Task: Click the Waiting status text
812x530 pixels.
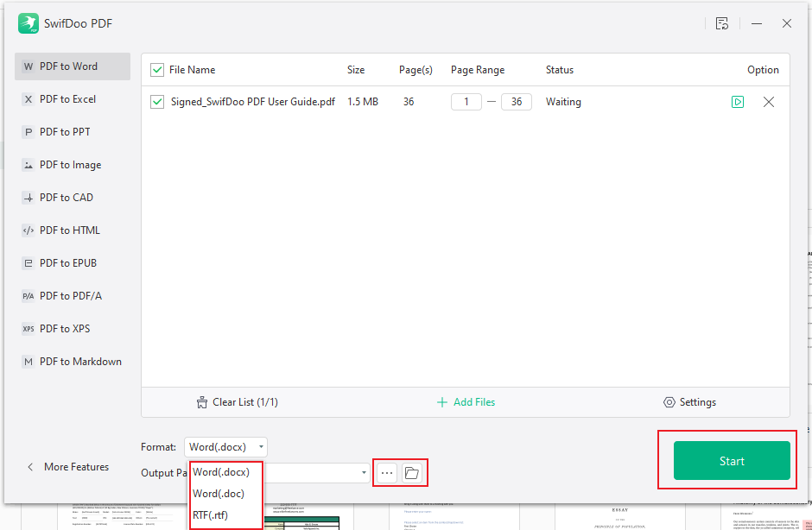Action: pos(563,102)
